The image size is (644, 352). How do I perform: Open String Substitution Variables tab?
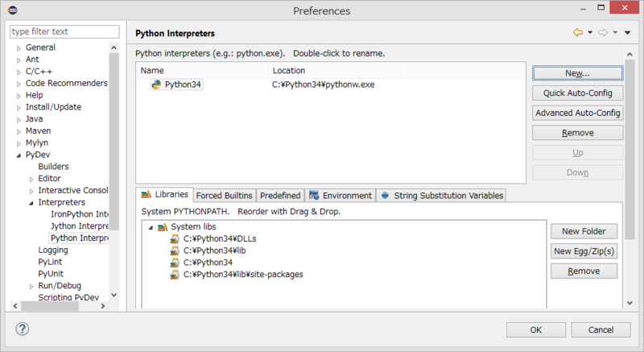coord(441,196)
